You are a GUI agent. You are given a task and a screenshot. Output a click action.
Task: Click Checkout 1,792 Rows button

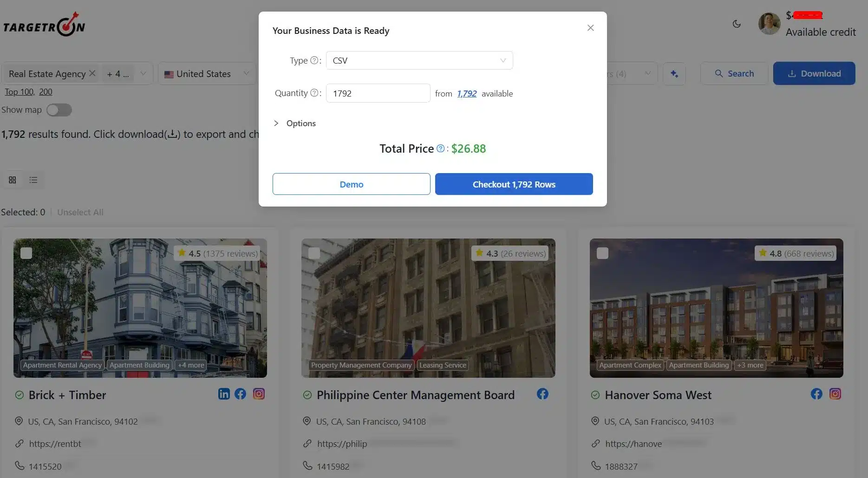(514, 184)
